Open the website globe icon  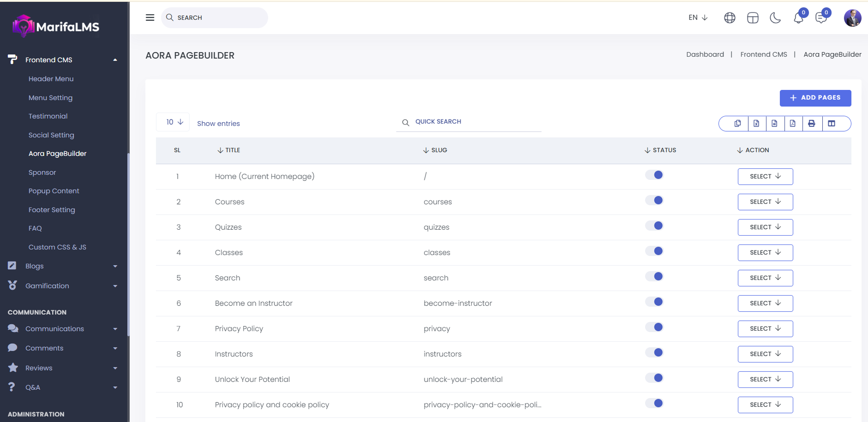tap(730, 18)
